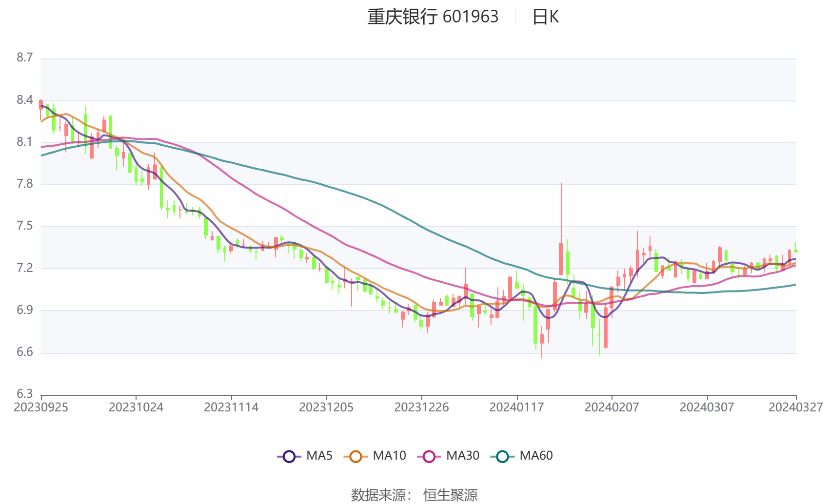
Task: Click the y-axis value 8.7
Action: coord(25,58)
